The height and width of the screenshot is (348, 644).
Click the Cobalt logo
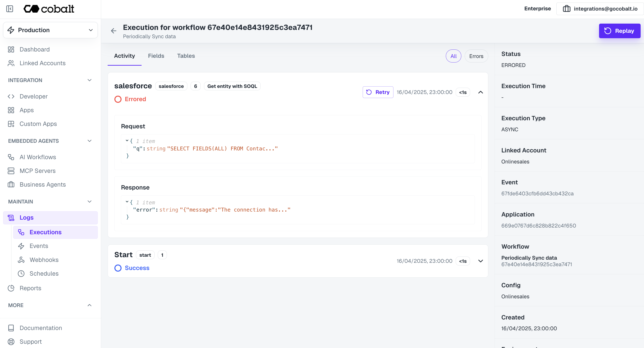click(49, 9)
